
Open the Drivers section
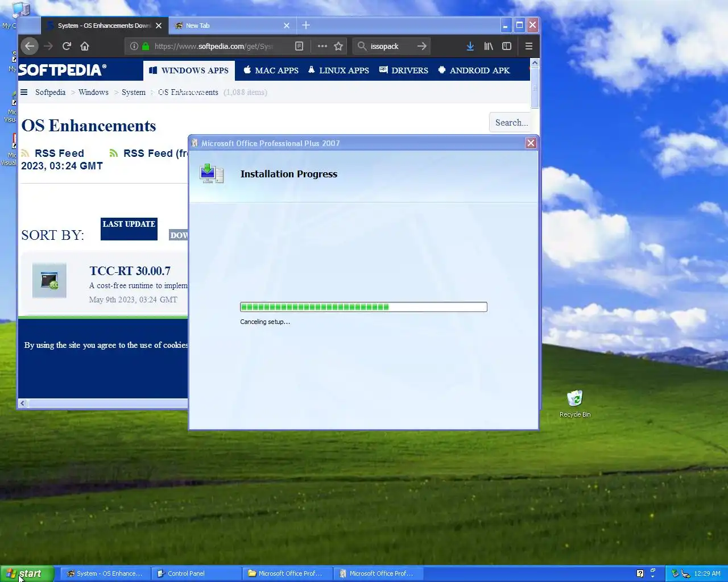pyautogui.click(x=404, y=70)
